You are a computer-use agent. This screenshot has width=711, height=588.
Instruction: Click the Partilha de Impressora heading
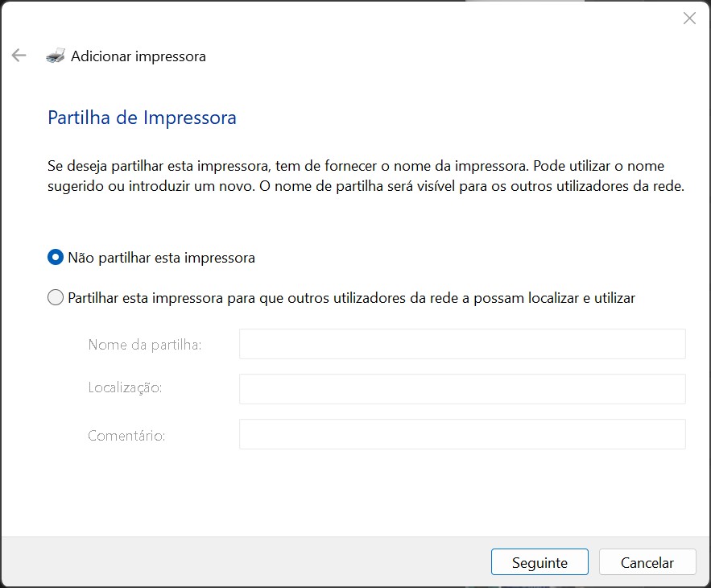tap(142, 118)
